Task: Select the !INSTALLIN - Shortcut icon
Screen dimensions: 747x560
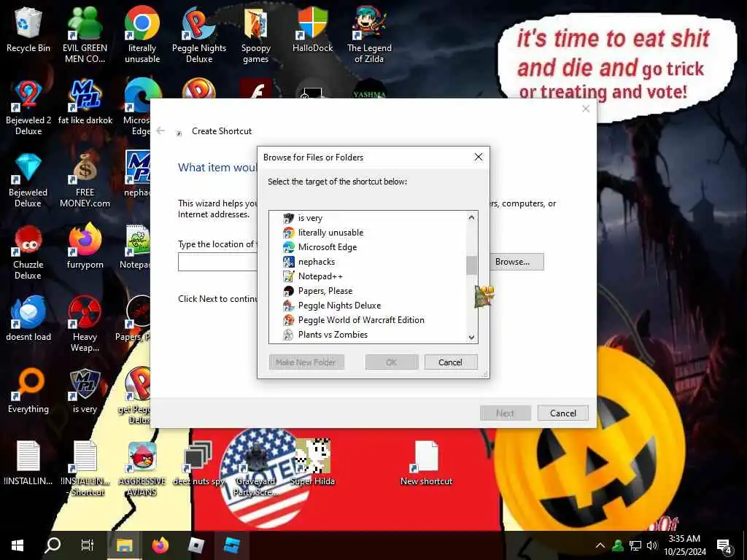Action: [x=85, y=469]
